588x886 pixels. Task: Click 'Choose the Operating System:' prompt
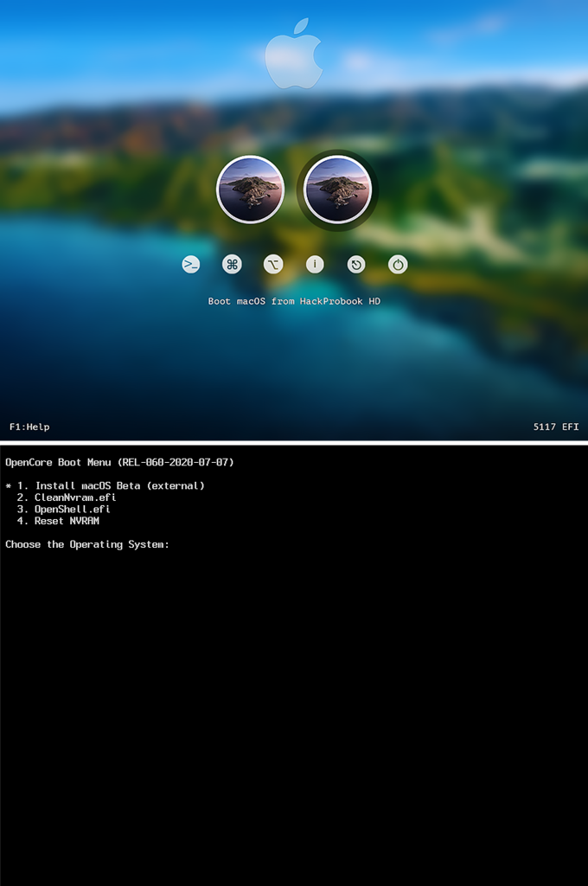(x=87, y=545)
